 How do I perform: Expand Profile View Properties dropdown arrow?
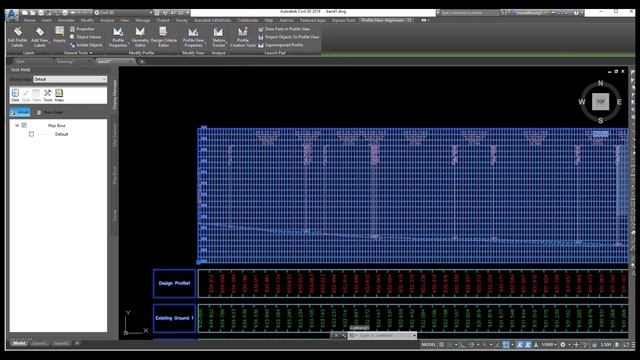205,42
